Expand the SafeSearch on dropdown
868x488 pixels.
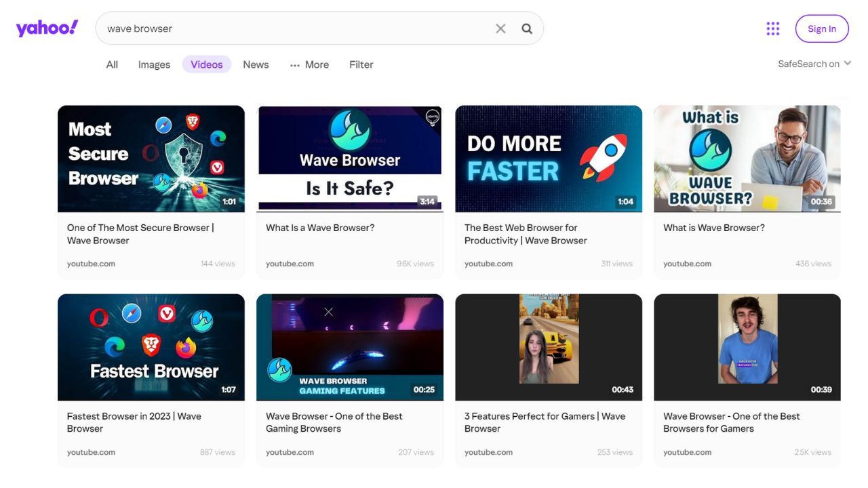[814, 64]
